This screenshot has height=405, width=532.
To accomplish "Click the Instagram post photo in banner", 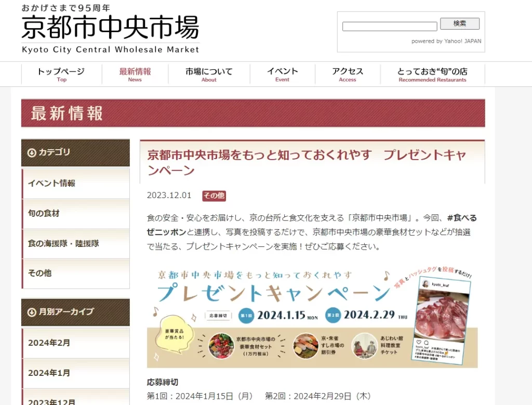I will click(442, 315).
